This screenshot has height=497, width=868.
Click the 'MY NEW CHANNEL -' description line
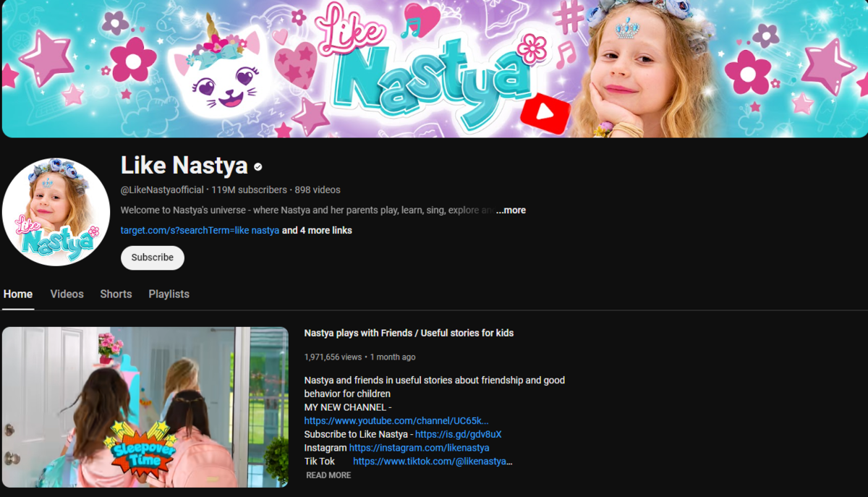tap(348, 407)
